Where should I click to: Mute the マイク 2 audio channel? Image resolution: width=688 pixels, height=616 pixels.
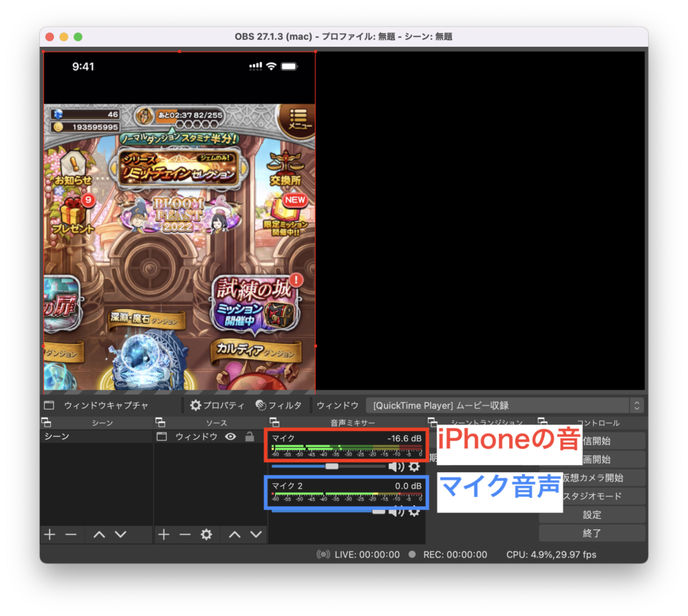[x=396, y=511]
